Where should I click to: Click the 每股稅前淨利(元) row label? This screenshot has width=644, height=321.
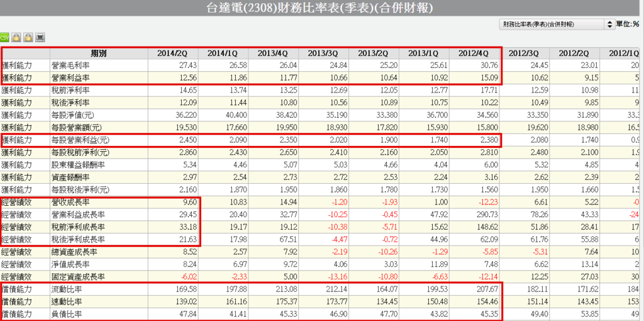point(81,153)
